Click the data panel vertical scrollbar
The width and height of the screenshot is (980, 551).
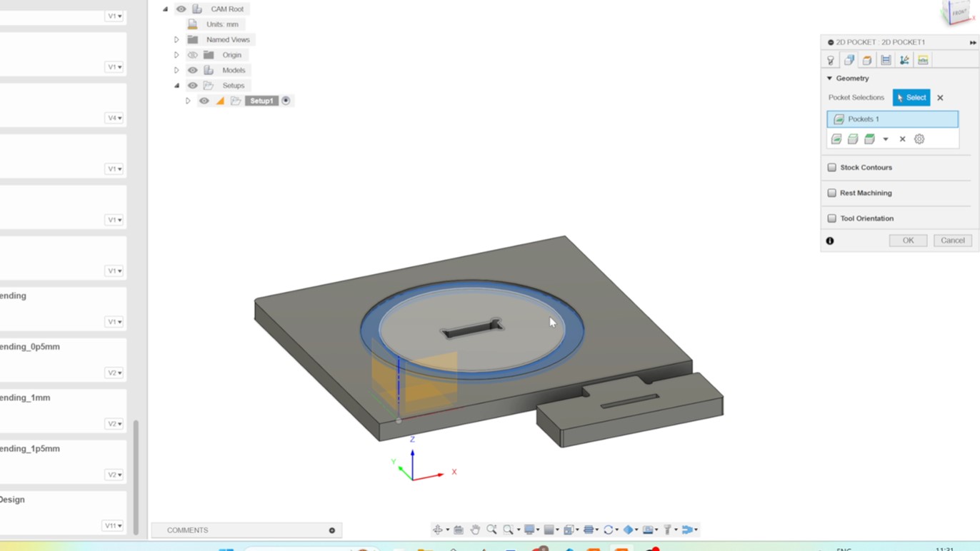click(x=136, y=477)
